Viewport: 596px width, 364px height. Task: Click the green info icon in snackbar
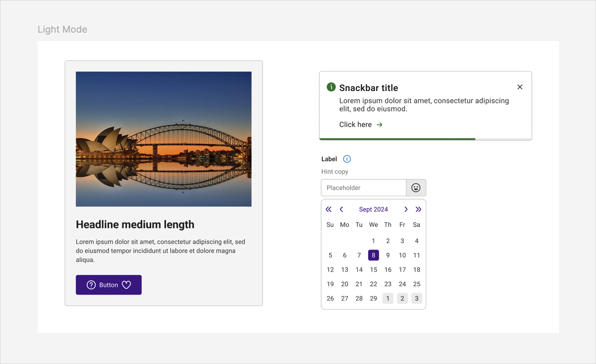(331, 87)
